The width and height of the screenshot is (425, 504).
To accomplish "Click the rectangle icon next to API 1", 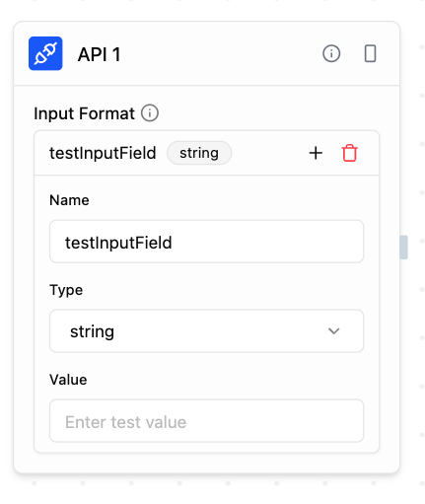I will pyautogui.click(x=370, y=53).
